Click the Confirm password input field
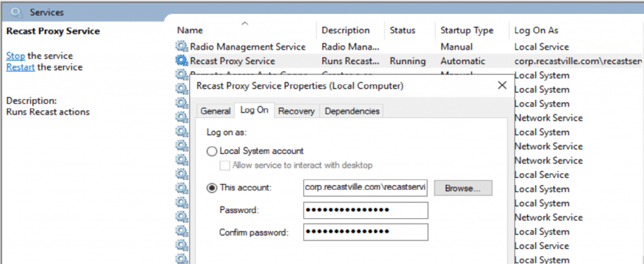 click(365, 232)
